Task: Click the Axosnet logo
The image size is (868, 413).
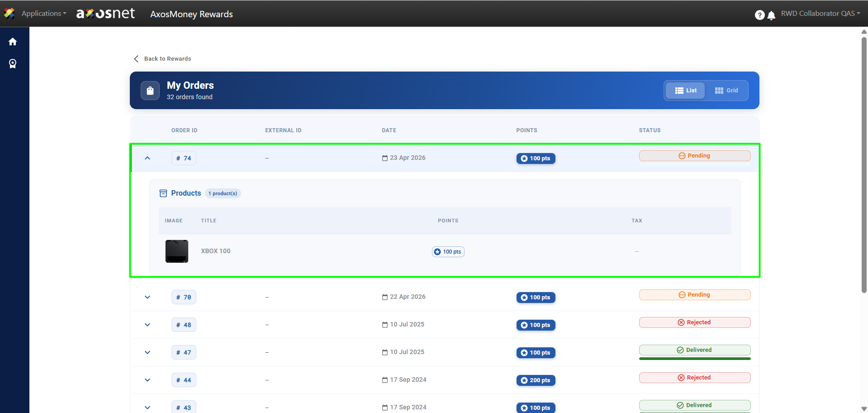Action: pos(105,14)
